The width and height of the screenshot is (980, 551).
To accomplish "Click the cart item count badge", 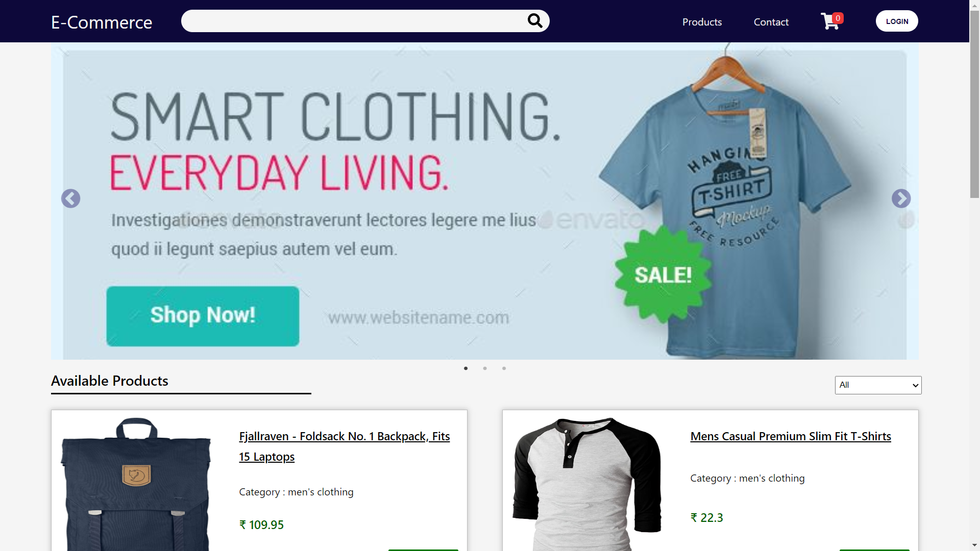I will (838, 17).
